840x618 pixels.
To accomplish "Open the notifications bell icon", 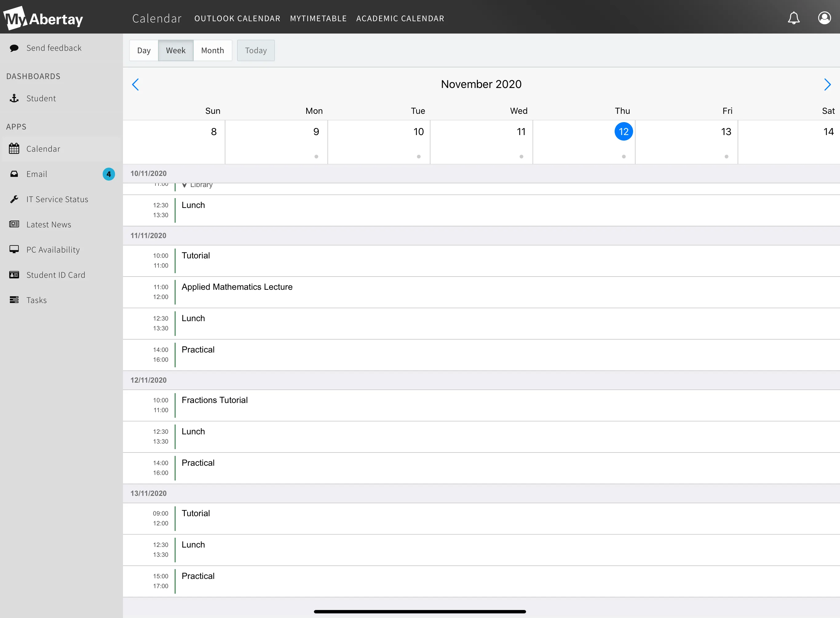I will coord(794,18).
